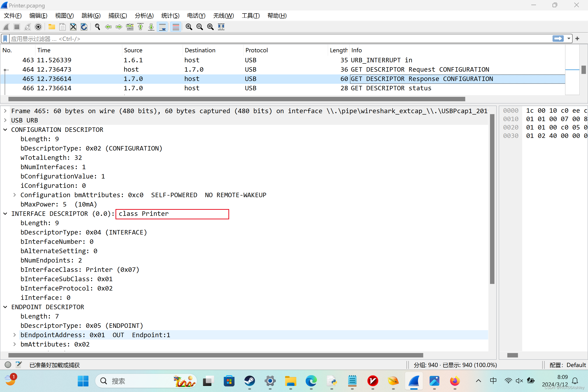
Task: Toggle automatic scrolling during live capture
Action: coord(162,27)
